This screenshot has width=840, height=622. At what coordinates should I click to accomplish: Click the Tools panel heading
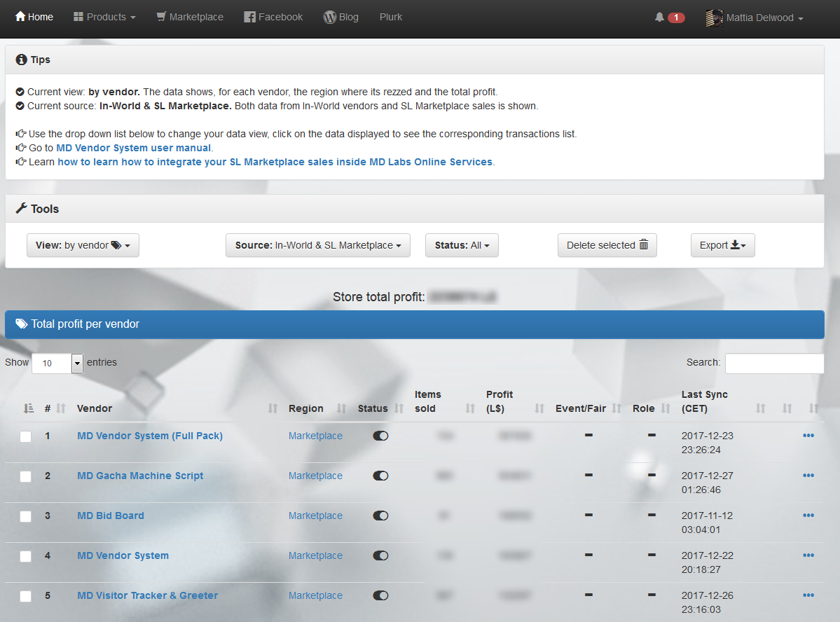point(415,209)
